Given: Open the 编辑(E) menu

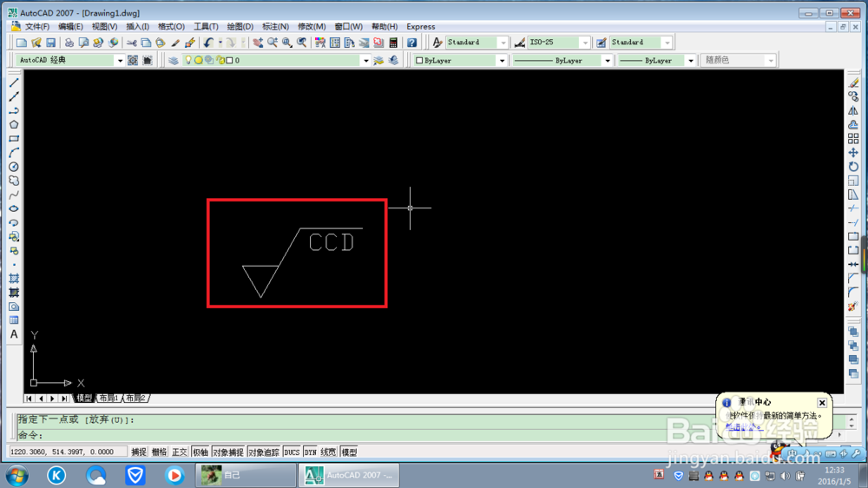Looking at the screenshot, I should pos(70,27).
